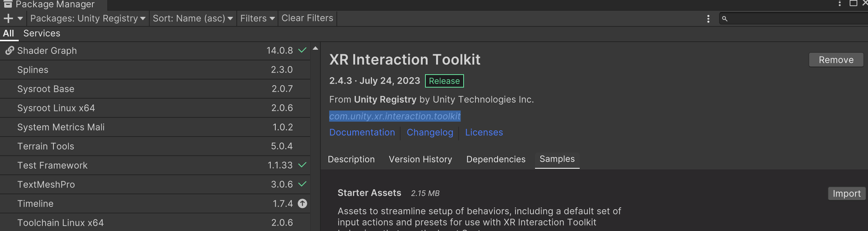This screenshot has height=231, width=868.
Task: Click the XR Interaction Toolkit title
Action: tap(405, 60)
